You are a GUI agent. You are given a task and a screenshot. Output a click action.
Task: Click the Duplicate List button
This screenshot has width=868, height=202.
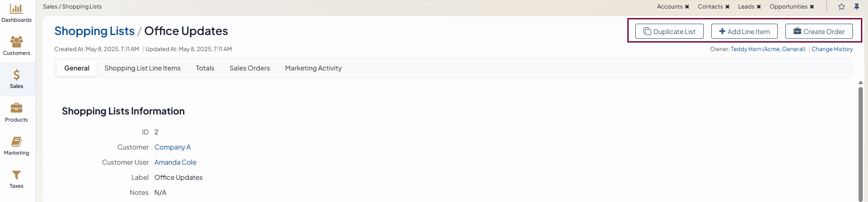pyautogui.click(x=669, y=32)
